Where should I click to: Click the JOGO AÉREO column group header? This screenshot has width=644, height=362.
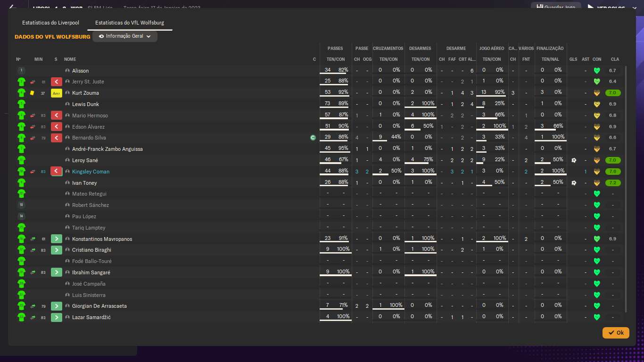pyautogui.click(x=492, y=49)
